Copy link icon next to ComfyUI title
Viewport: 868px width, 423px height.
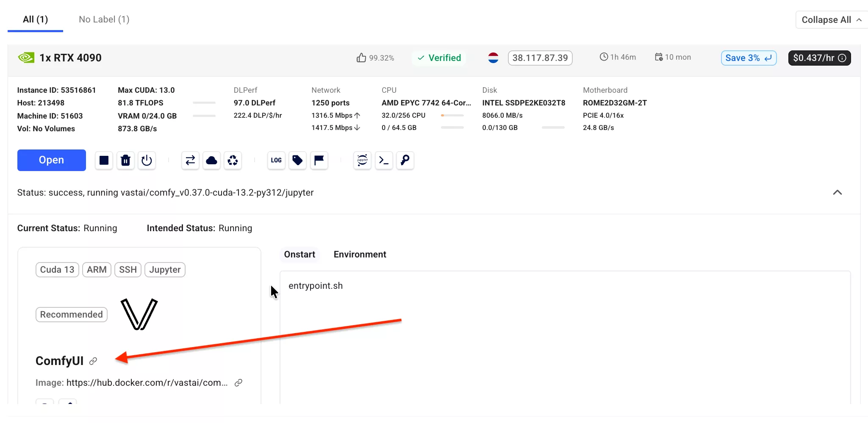[x=93, y=361]
